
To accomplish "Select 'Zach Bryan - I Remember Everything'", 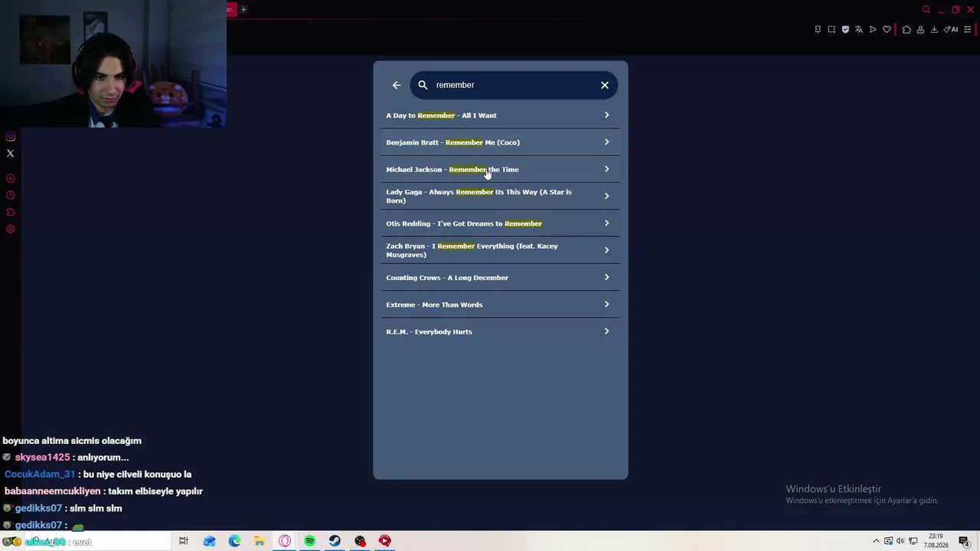I will coord(501,250).
